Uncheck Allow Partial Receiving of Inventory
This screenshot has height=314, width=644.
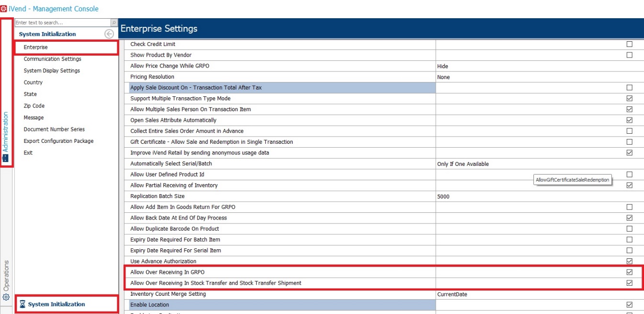tap(629, 185)
